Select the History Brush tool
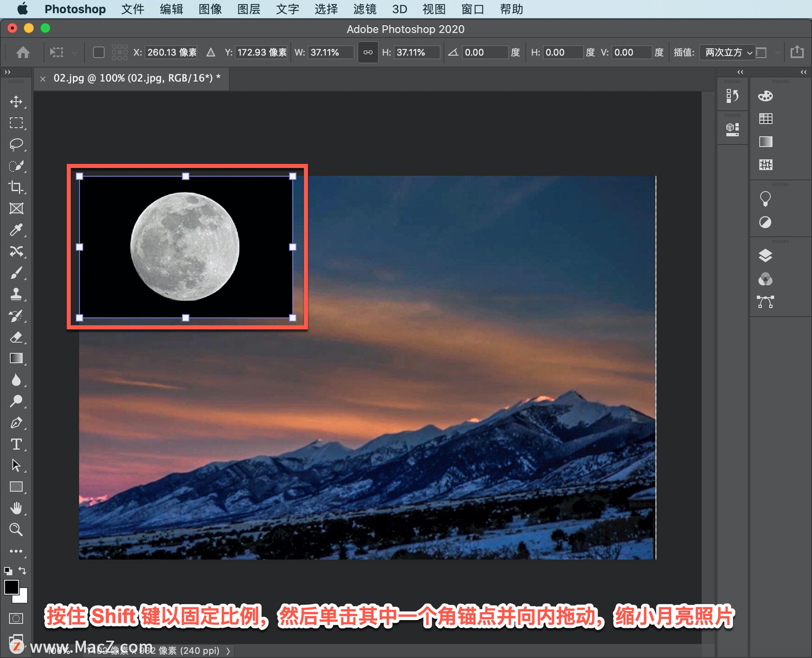This screenshot has height=658, width=812. 16,316
